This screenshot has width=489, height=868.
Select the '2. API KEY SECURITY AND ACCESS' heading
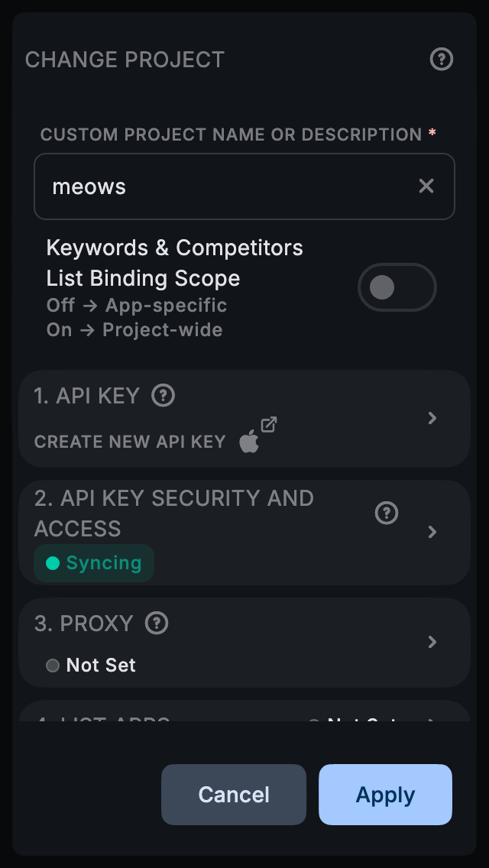[174, 513]
